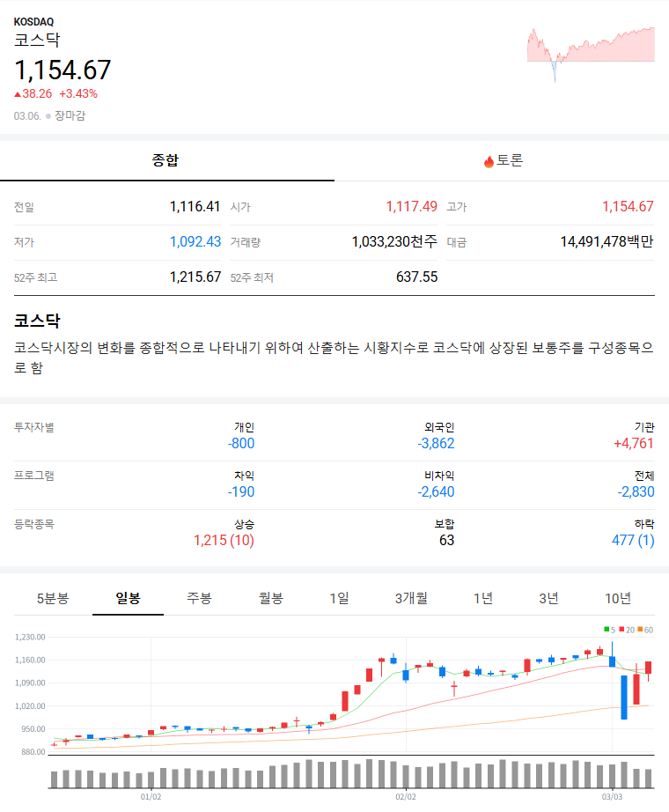669x812 pixels.
Task: Click the 거래량 value 1,033,230천주
Action: coord(394,242)
